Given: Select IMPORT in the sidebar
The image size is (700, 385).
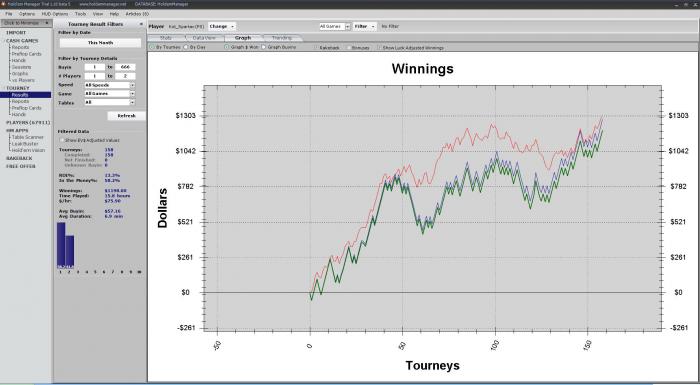Looking at the screenshot, I should [x=16, y=33].
